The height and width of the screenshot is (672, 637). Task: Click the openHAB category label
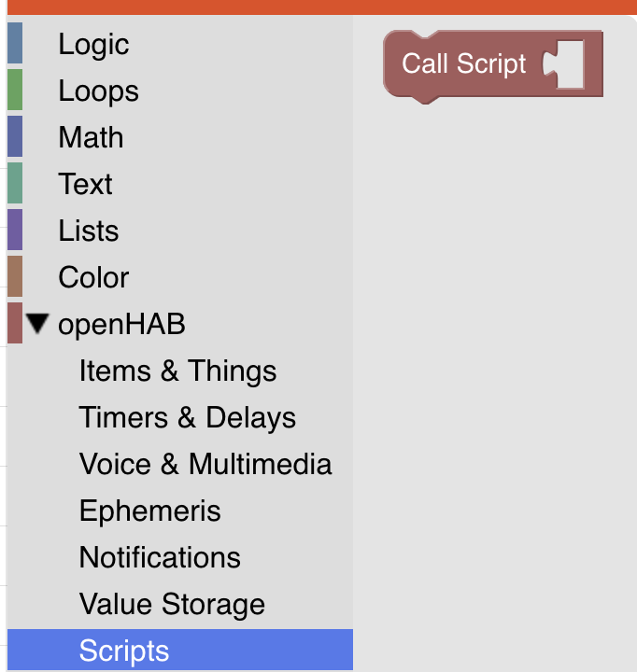click(121, 325)
